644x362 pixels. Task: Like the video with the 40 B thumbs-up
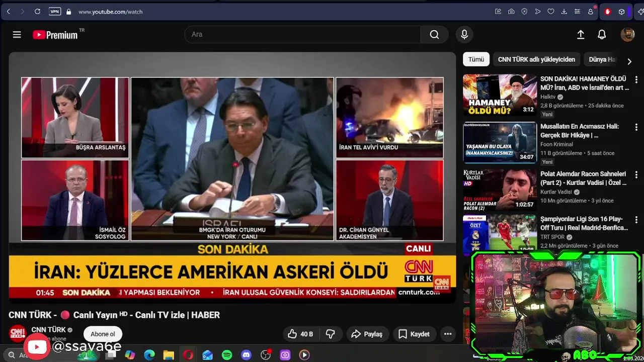300,334
